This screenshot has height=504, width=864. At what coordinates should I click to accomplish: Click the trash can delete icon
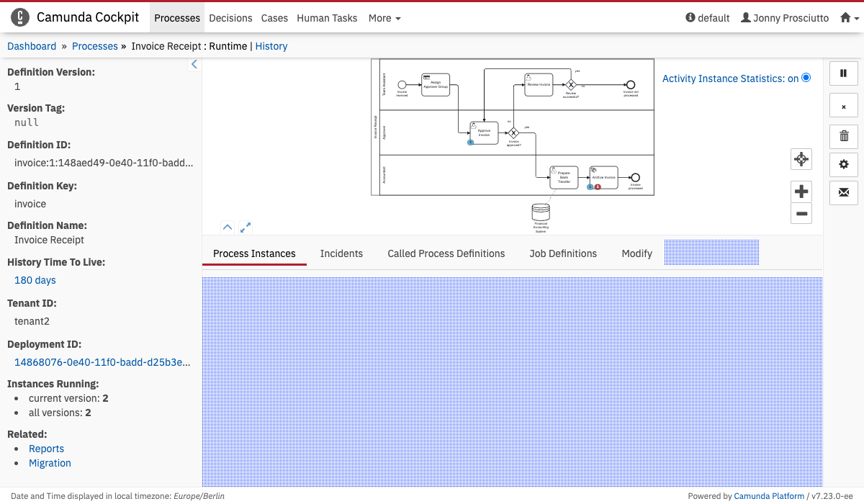pyautogui.click(x=844, y=135)
